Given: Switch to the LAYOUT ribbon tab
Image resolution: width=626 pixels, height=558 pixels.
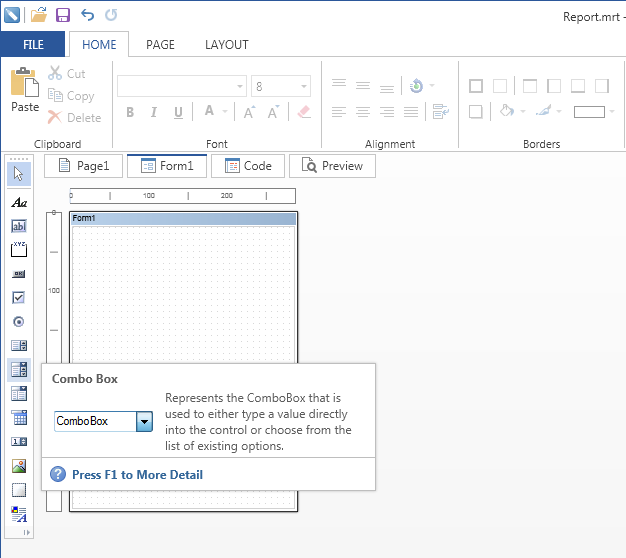Looking at the screenshot, I should coord(227,44).
